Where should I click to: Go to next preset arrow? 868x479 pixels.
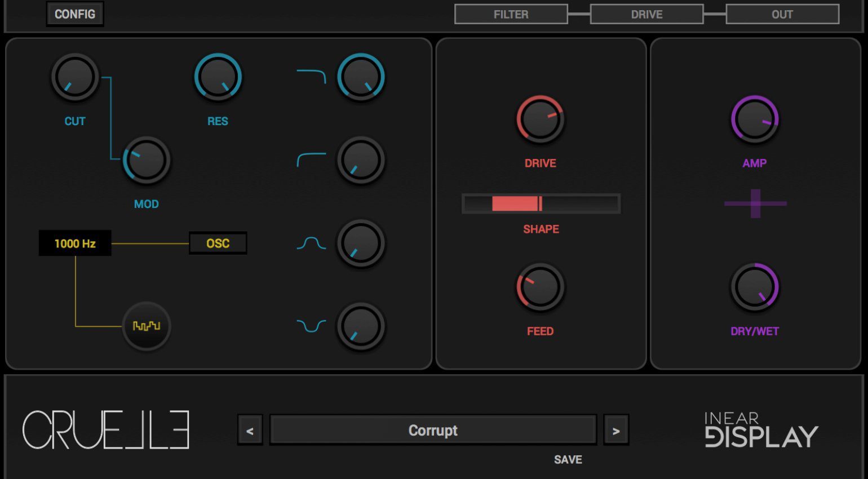coord(616,431)
